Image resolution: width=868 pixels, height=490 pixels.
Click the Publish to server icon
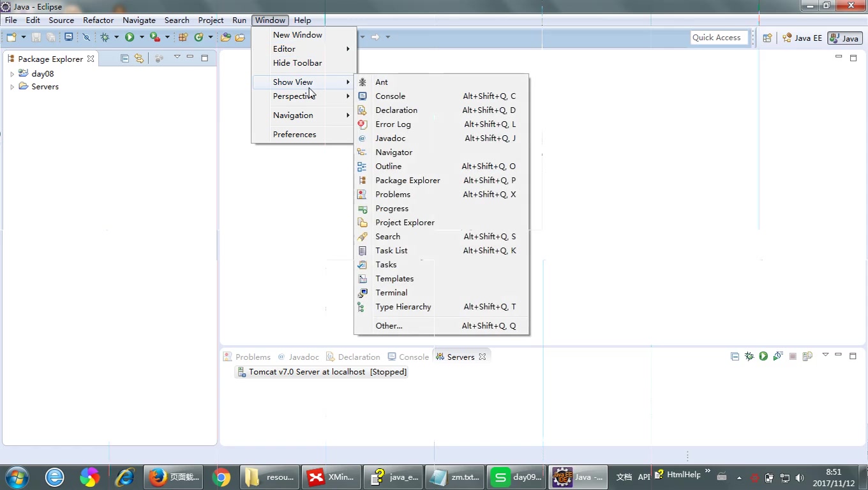[x=807, y=357]
